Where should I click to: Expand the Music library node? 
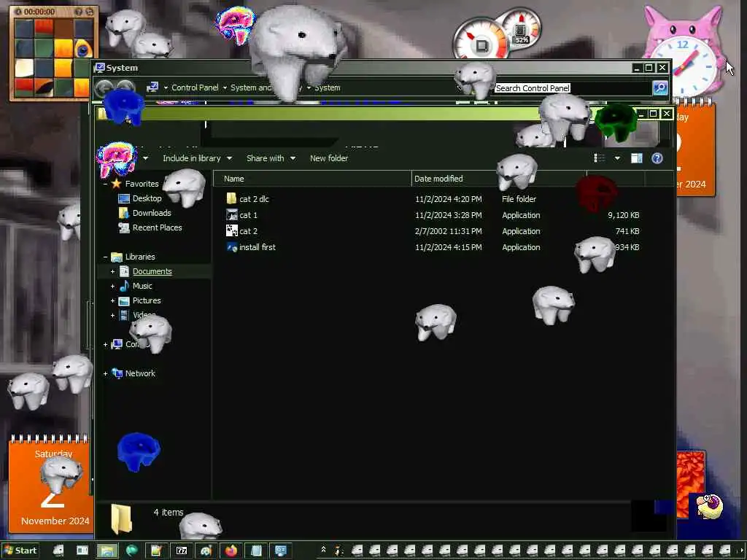[x=112, y=286]
